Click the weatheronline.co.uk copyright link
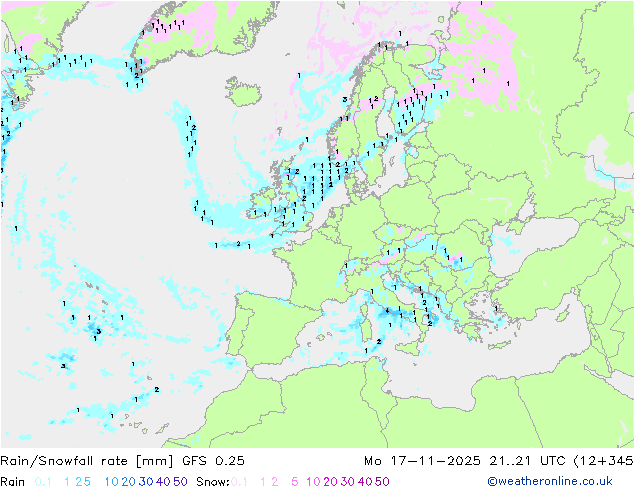 pos(550,481)
